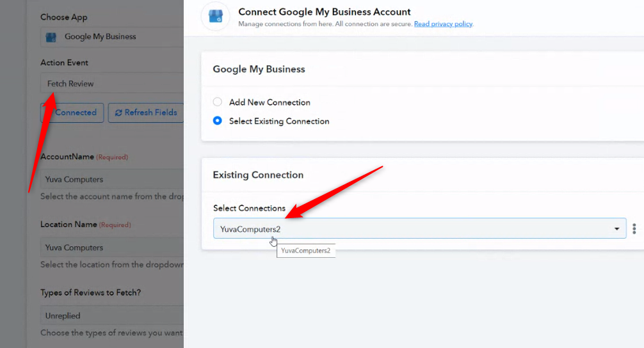Viewport: 644px width, 348px height.
Task: Open the Choose App field showing Google My Business
Action: tap(112, 37)
